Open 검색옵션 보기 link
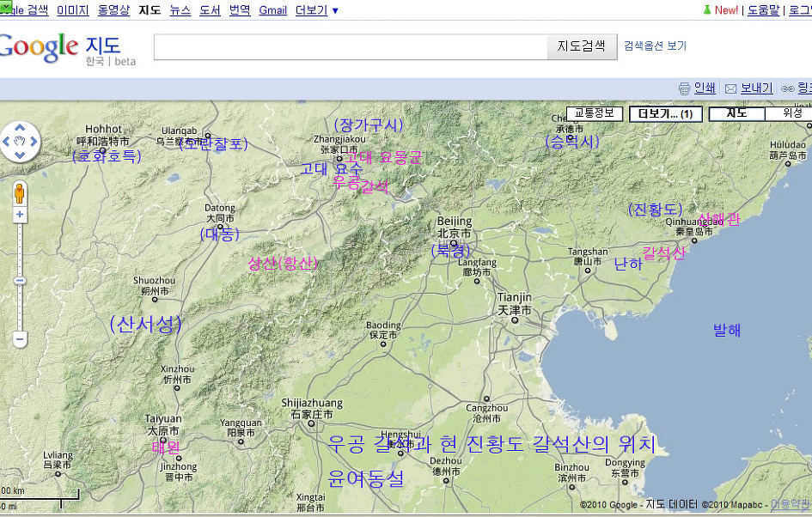 pyautogui.click(x=655, y=46)
